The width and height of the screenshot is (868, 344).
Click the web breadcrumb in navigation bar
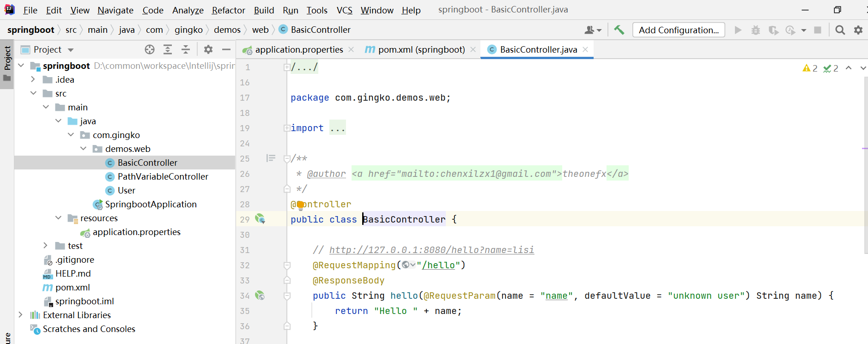point(261,30)
